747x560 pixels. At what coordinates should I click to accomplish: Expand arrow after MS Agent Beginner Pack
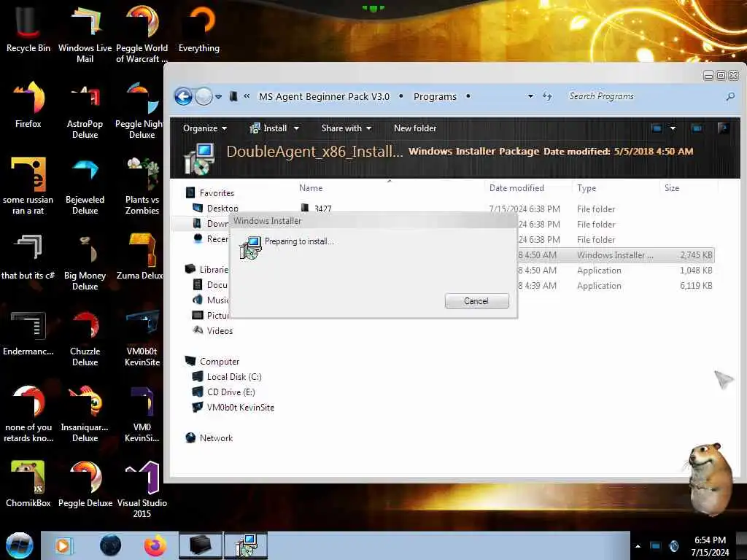(401, 97)
